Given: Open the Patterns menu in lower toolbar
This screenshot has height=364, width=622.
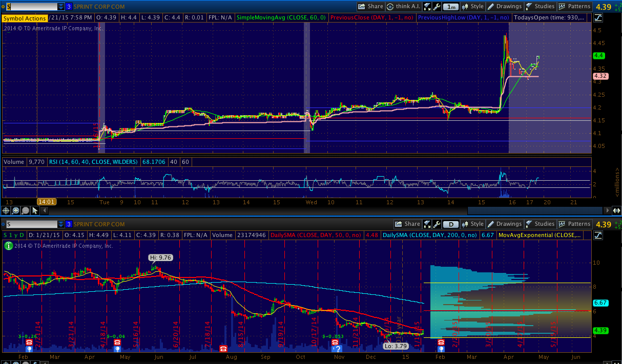Looking at the screenshot, I should pos(574,224).
